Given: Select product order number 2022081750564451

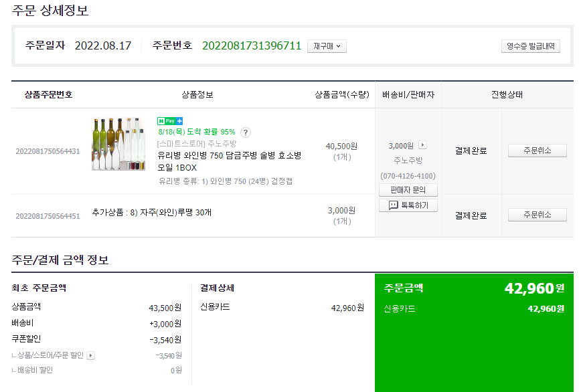Looking at the screenshot, I should 48,216.
